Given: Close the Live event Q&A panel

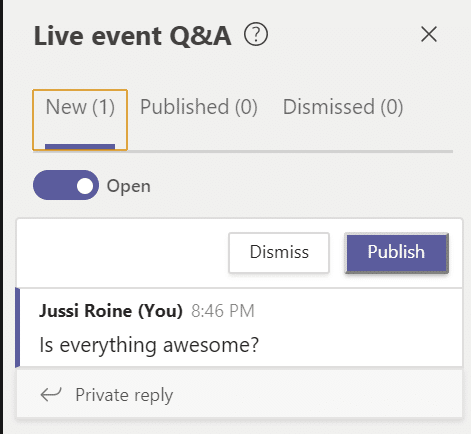Looking at the screenshot, I should (429, 34).
